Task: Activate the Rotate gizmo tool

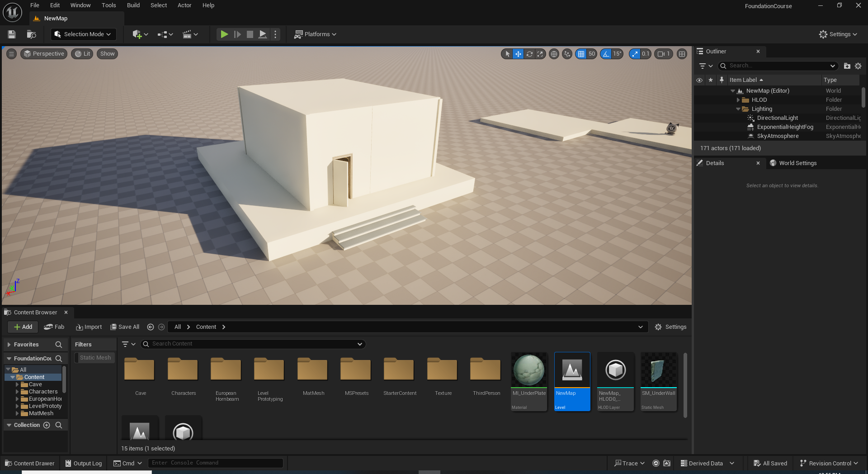Action: click(x=529, y=54)
